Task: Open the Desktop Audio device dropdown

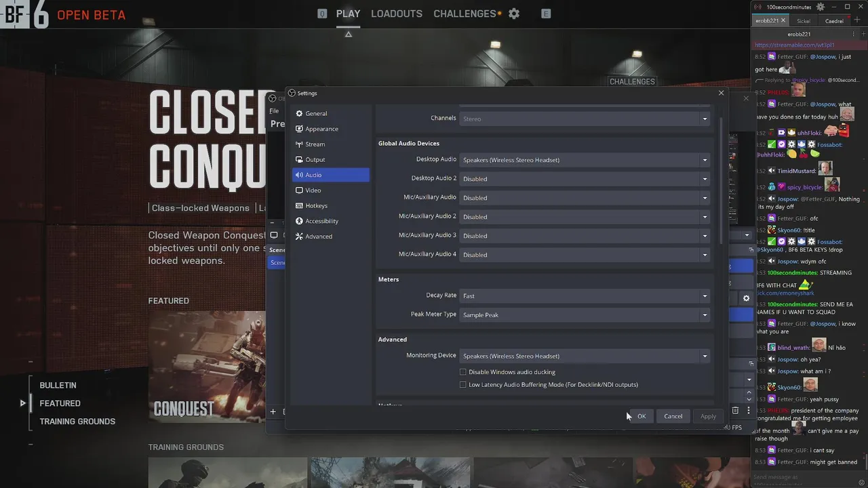Action: coord(585,160)
